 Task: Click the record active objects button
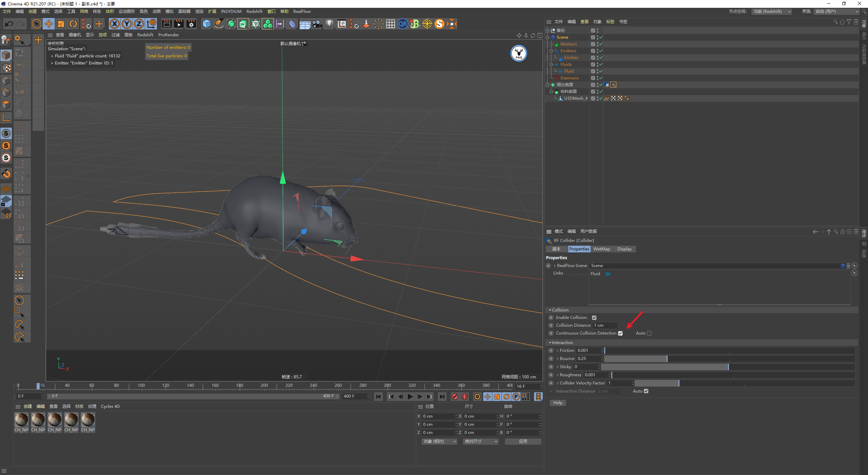tap(455, 396)
